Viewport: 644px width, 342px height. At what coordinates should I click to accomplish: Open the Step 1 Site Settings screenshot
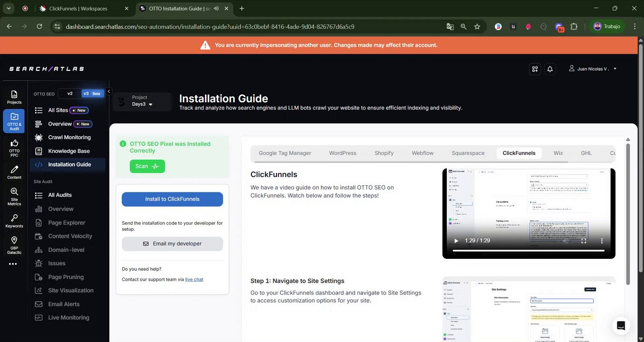click(x=529, y=309)
